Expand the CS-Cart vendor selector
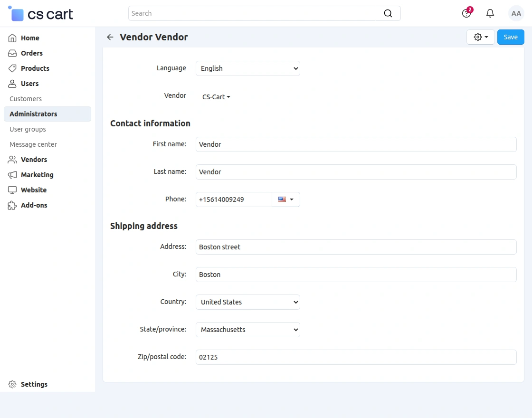 point(216,96)
